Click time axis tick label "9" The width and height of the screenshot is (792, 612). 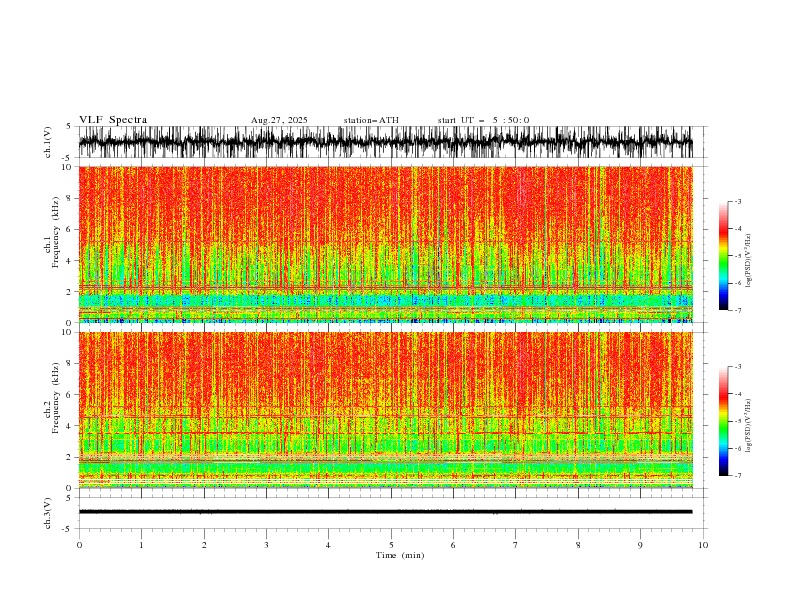point(640,545)
